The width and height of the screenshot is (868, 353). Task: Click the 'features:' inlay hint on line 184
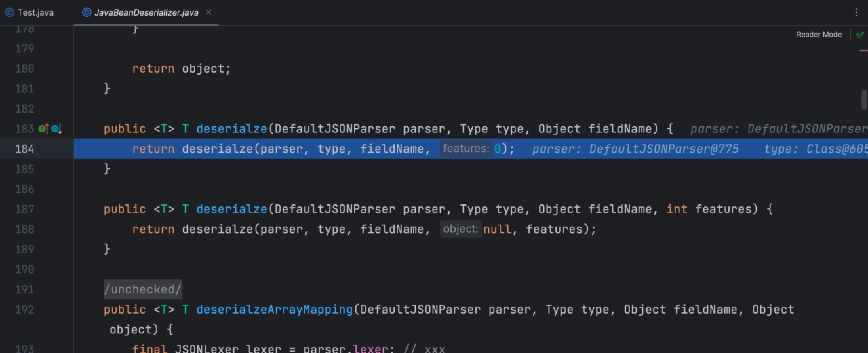[466, 149]
